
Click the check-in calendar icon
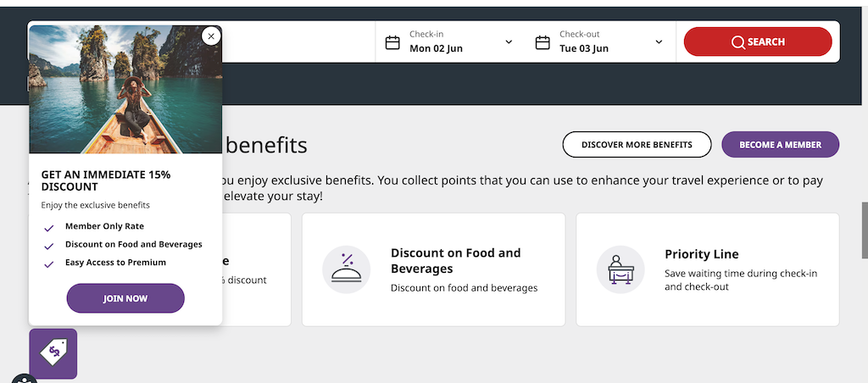click(x=392, y=42)
